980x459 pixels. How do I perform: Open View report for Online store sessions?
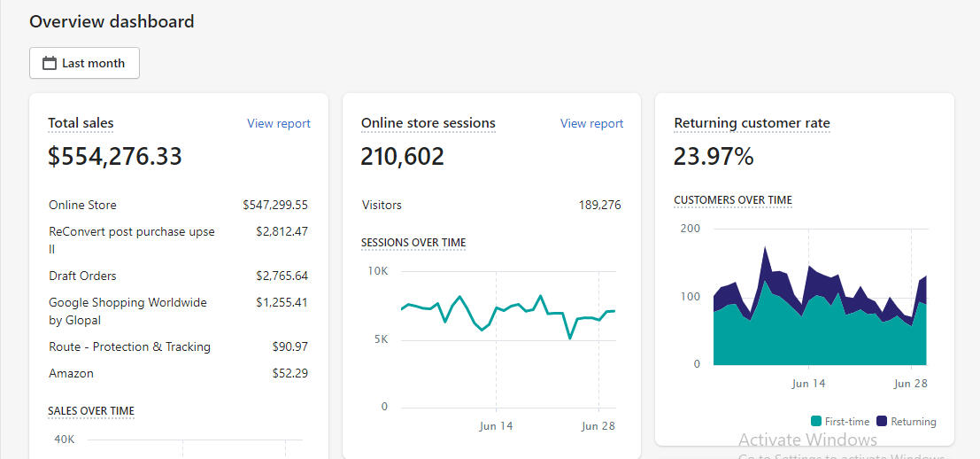click(x=591, y=124)
